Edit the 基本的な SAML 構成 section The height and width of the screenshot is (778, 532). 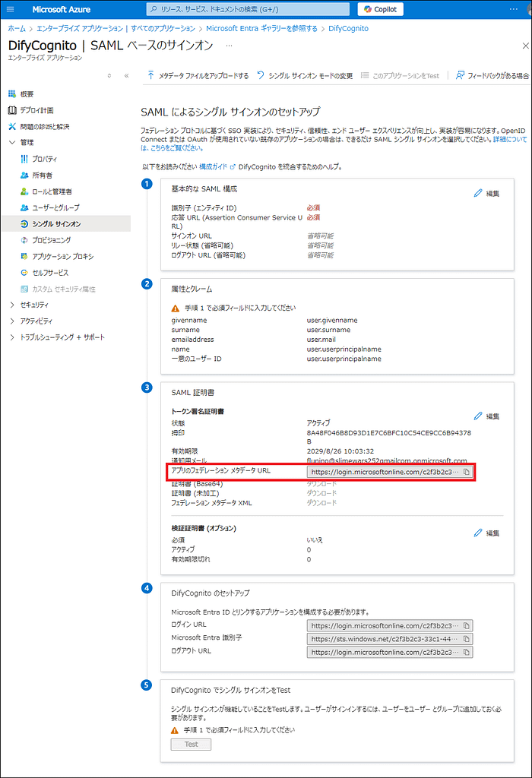coord(486,194)
